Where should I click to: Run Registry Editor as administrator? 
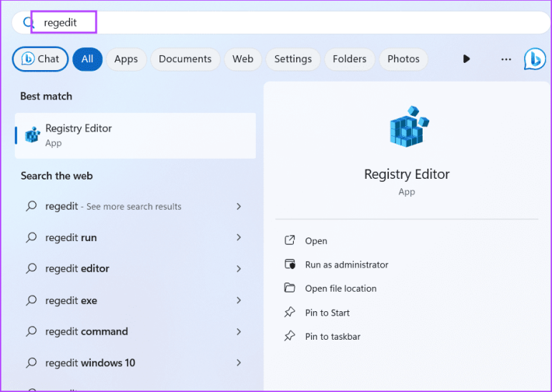coord(346,265)
